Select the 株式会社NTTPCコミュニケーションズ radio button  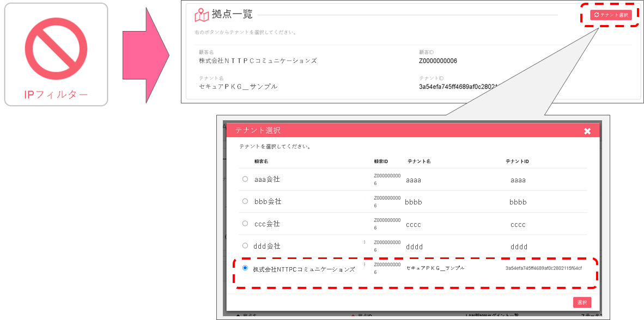pos(245,268)
